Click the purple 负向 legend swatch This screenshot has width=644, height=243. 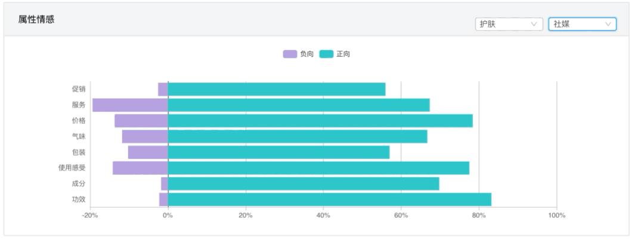click(290, 54)
